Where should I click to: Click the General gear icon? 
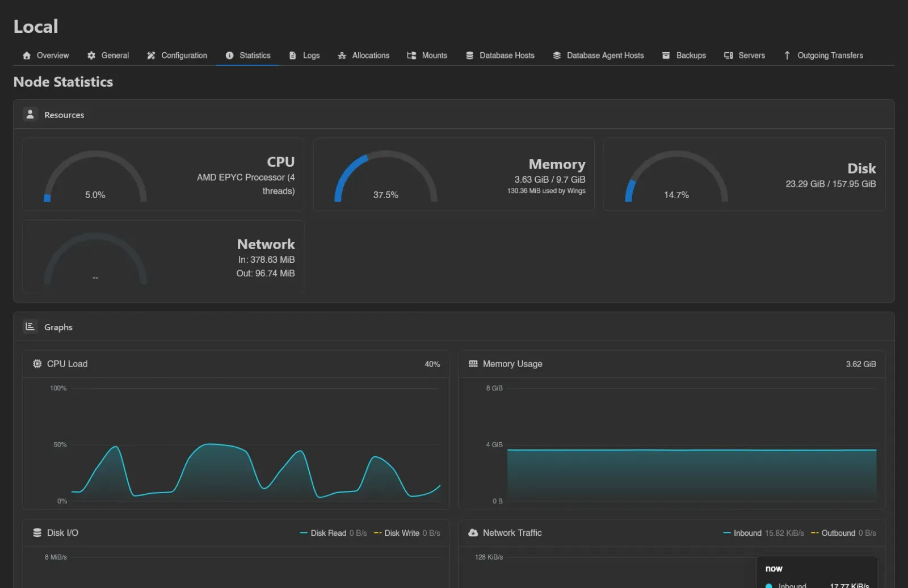click(x=91, y=56)
